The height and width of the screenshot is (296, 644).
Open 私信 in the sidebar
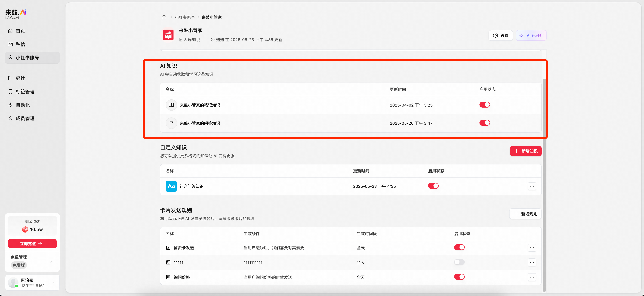click(x=20, y=44)
